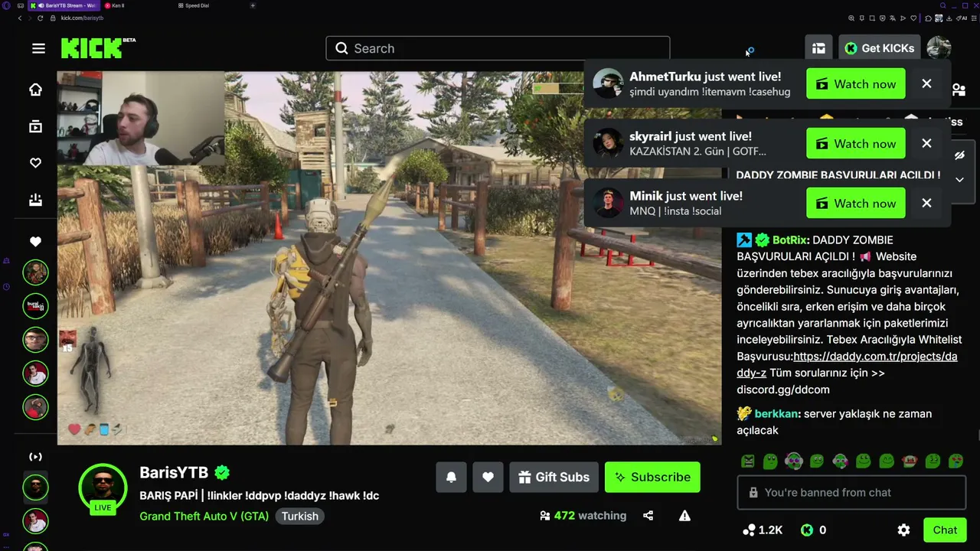This screenshot has width=980, height=551.
Task: Click the kick.com/barisytb address bar
Action: (x=82, y=18)
